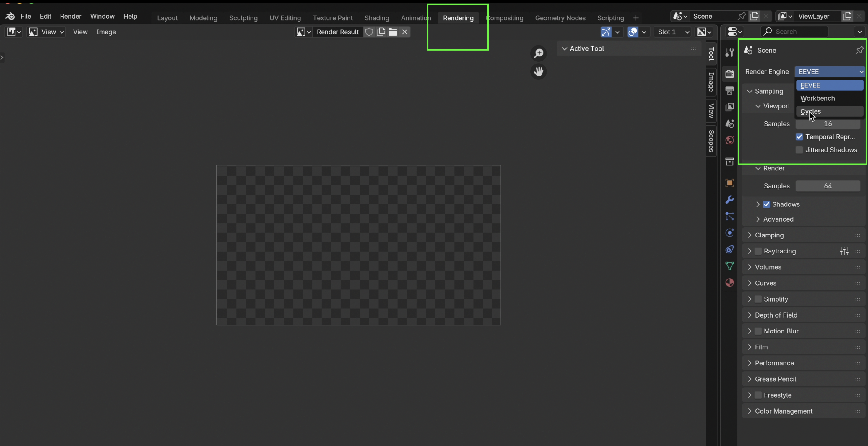Open the World properties tab icon
Screen dimensions: 868x446
coord(729,140)
